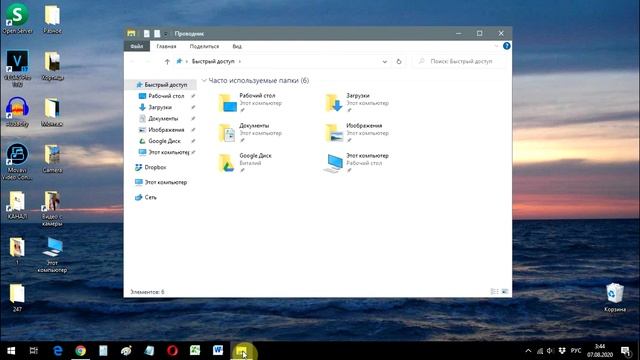Select the Корзина recycle bin on desktop
Viewport: 640px width, 360px height.
615,297
